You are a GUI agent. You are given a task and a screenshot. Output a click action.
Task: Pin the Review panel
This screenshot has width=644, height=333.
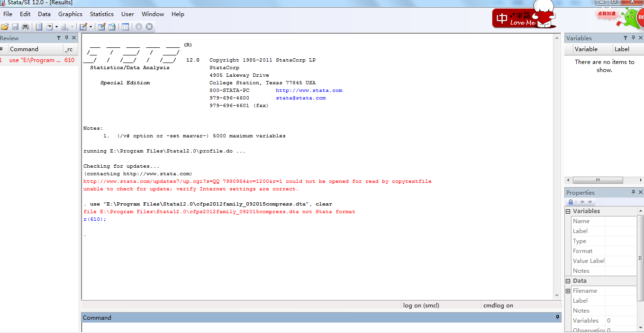(67, 38)
